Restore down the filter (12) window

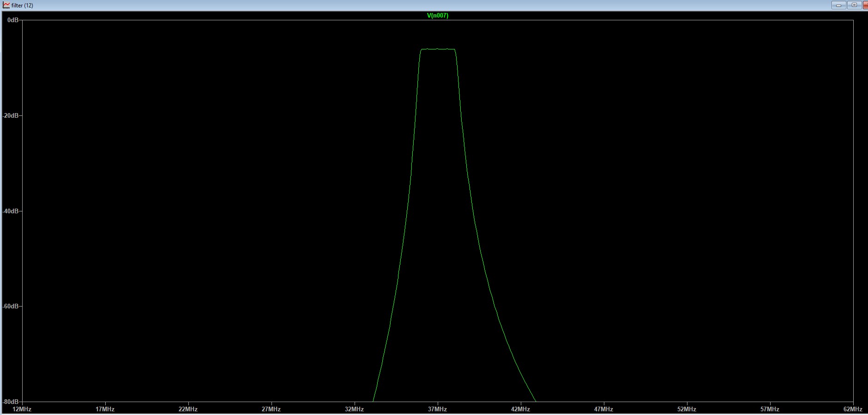click(854, 5)
